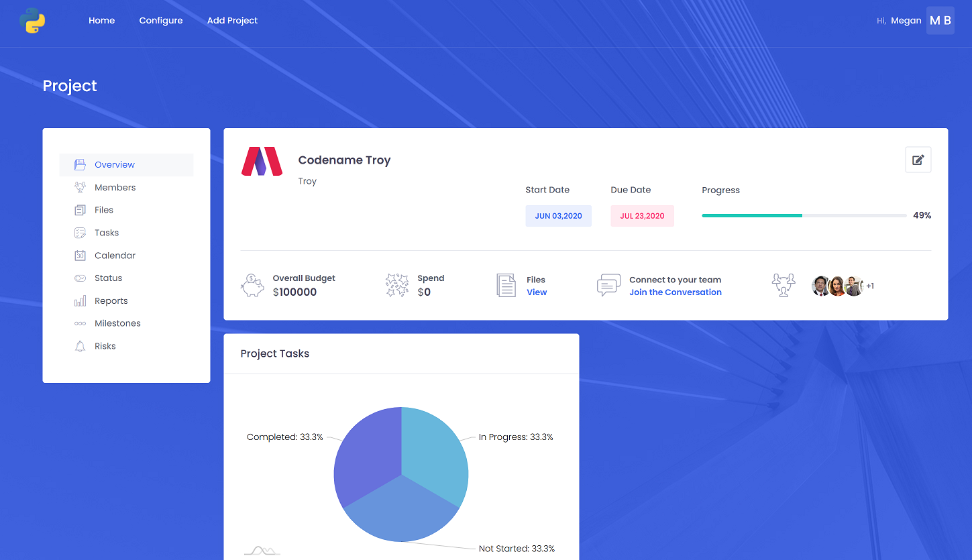Click the Risks bell icon in sidebar

80,346
